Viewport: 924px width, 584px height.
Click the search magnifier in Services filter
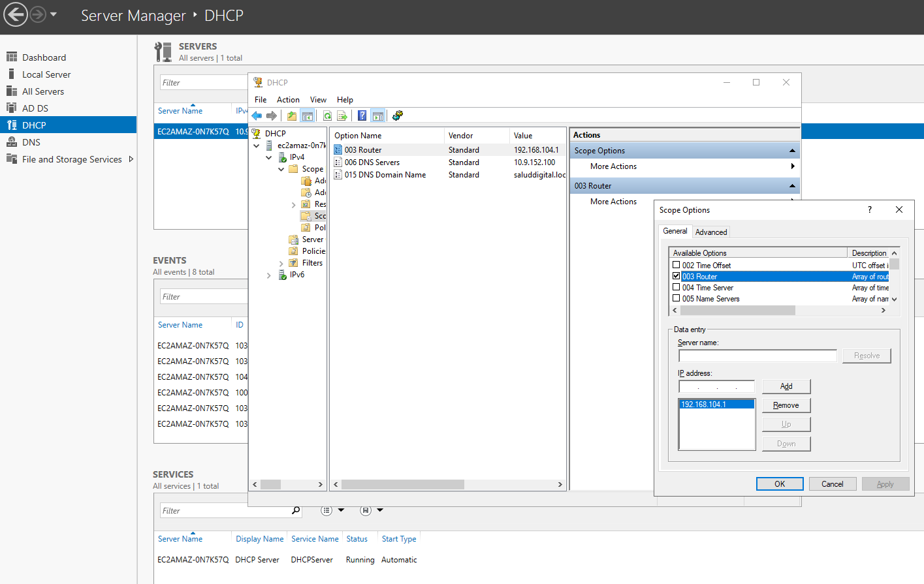click(x=296, y=510)
